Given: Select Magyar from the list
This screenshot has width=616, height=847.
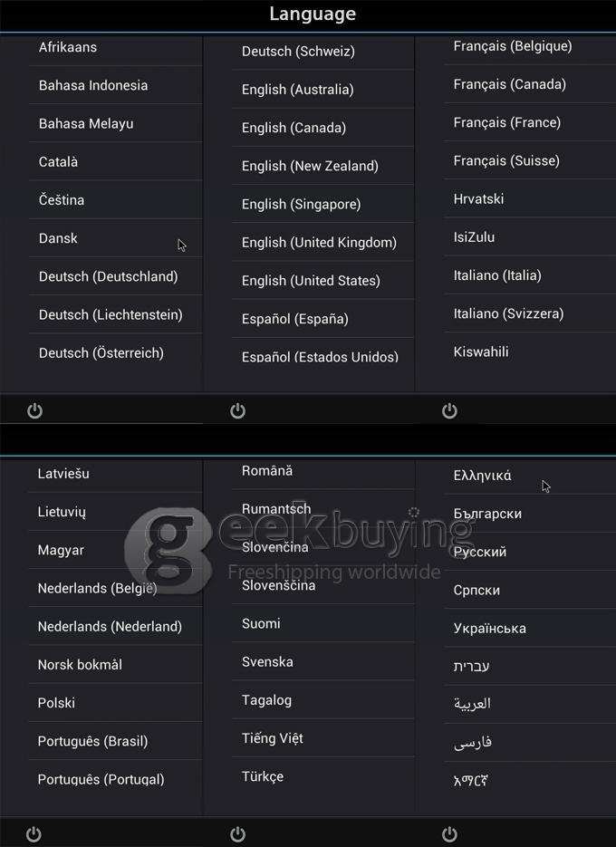Looking at the screenshot, I should tap(61, 550).
